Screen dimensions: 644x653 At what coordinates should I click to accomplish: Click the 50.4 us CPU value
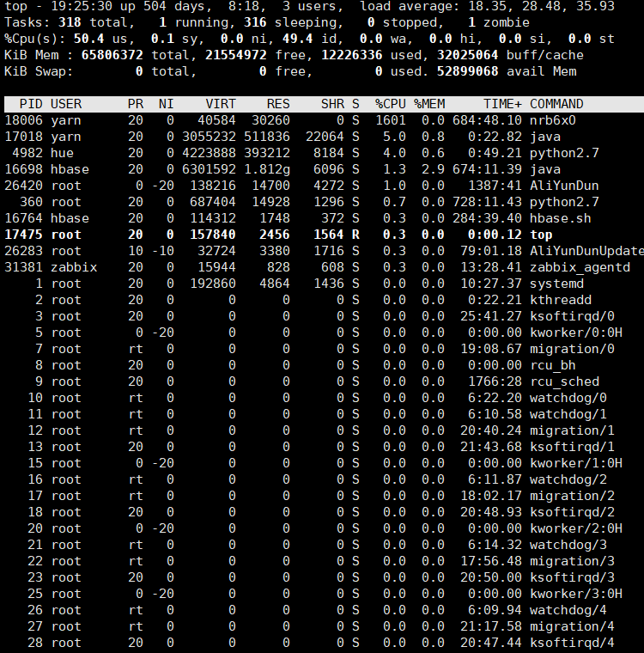click(100, 39)
